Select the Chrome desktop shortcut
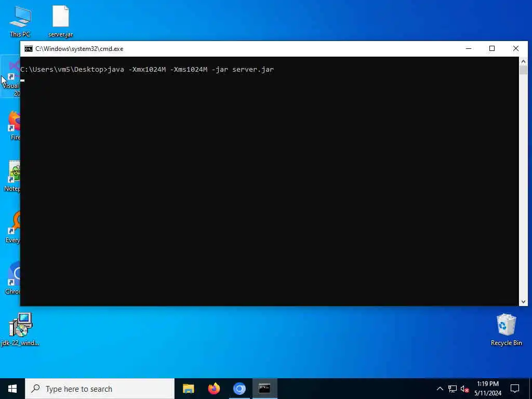 (14, 278)
